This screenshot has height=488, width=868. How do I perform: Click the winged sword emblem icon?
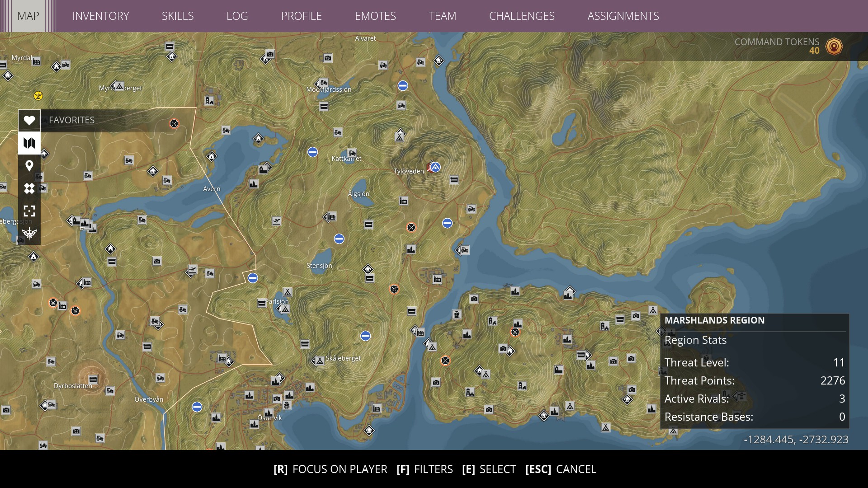[29, 233]
